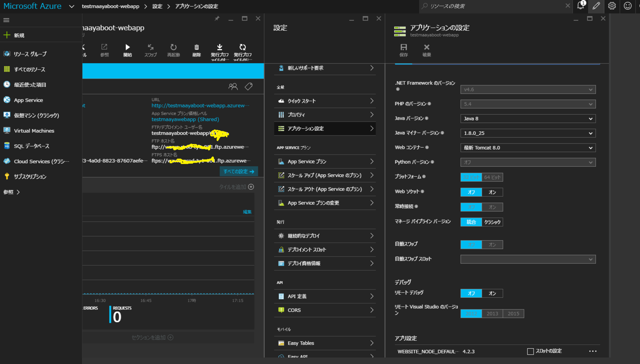Click the 削除 trash icon
The height and width of the screenshot is (364, 640).
tap(197, 47)
